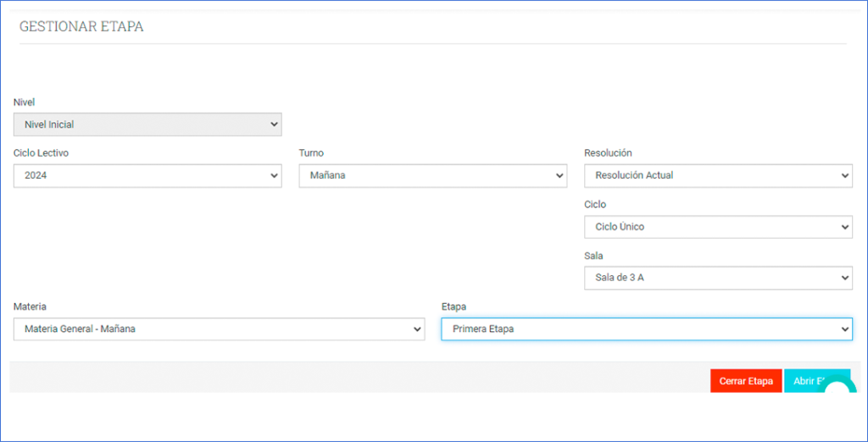Screen dimensions: 868x442
Task: Expand the Ciclo Lectivo dropdown set to 2024
Action: click(147, 176)
